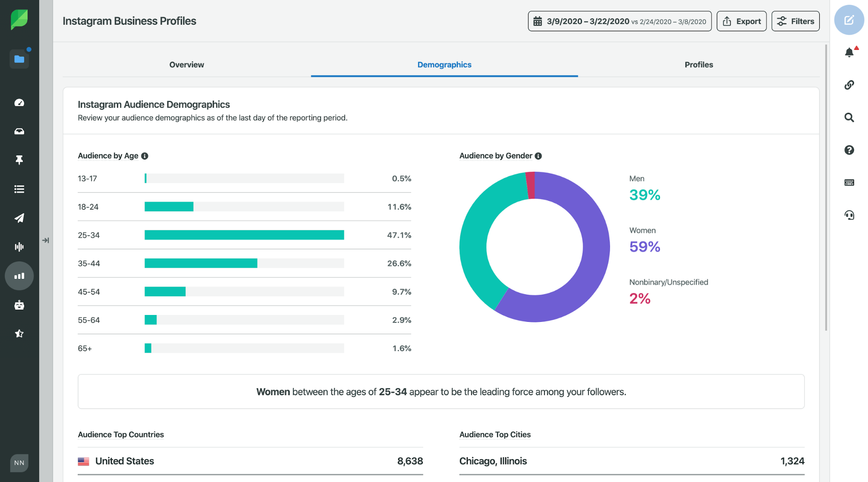Image resolution: width=868 pixels, height=482 pixels.
Task: Click Audience by Age info icon
Action: tap(145, 156)
